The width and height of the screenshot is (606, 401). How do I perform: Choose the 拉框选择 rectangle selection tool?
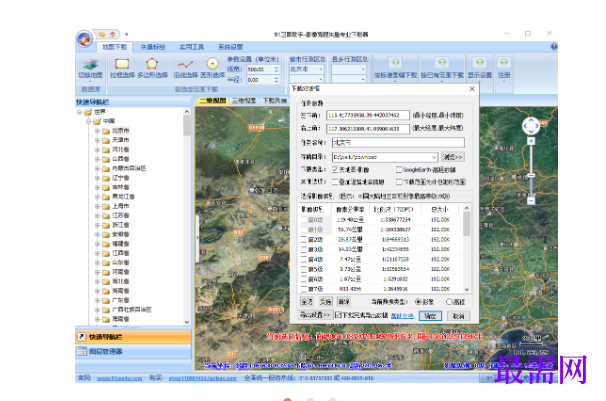(x=122, y=69)
